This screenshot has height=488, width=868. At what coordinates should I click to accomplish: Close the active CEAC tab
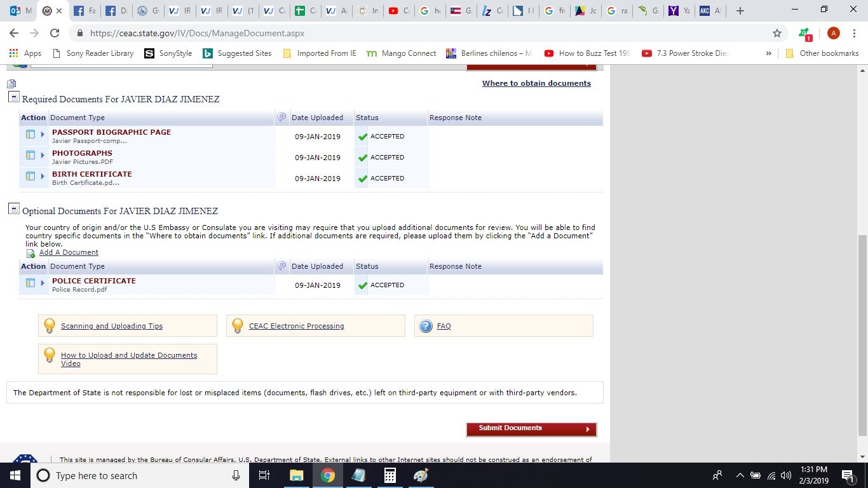point(59,11)
